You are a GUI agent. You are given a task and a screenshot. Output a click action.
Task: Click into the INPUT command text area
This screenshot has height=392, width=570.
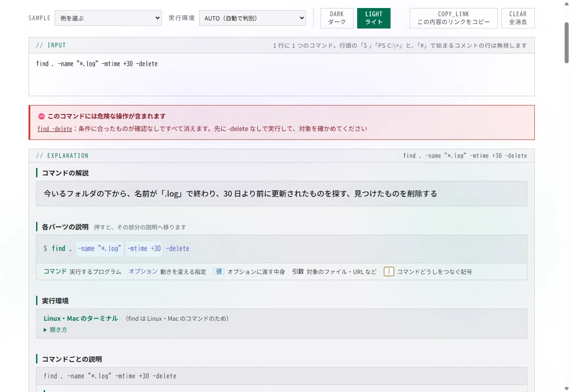282,74
